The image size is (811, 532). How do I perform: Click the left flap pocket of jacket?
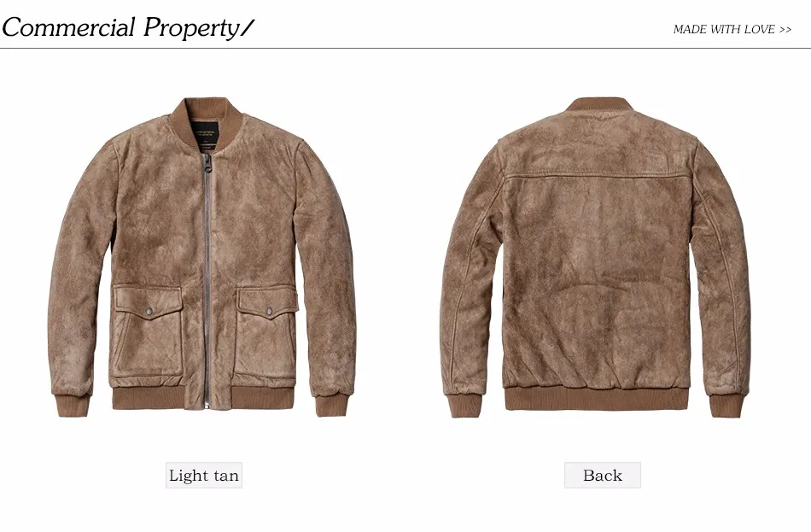pyautogui.click(x=148, y=330)
